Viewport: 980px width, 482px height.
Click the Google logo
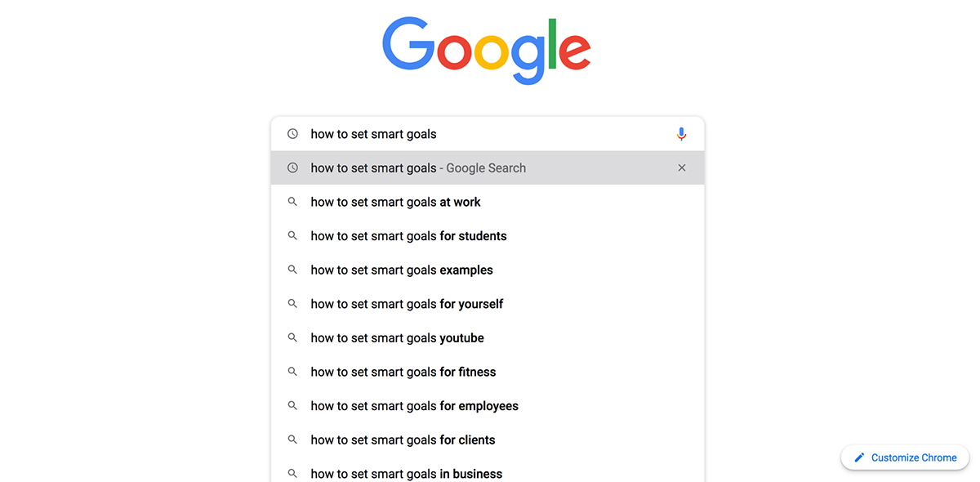pyautogui.click(x=487, y=49)
